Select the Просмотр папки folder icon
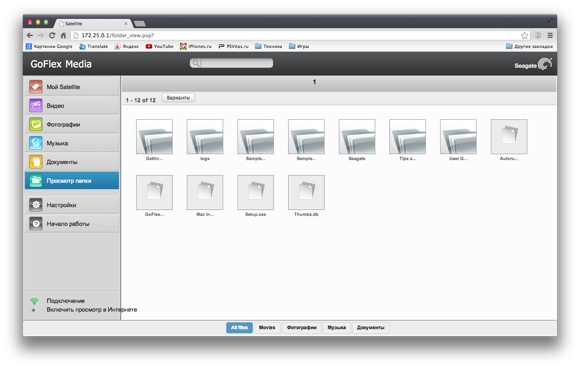 point(36,181)
